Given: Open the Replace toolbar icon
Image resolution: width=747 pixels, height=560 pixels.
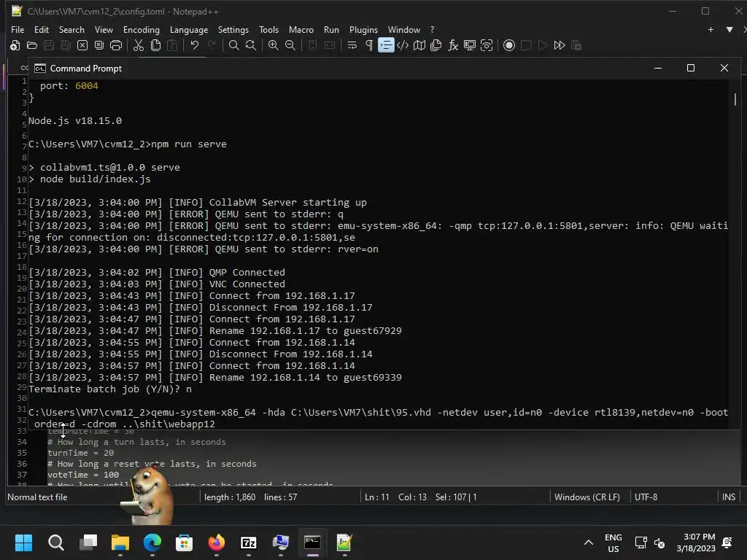Looking at the screenshot, I should (x=251, y=45).
